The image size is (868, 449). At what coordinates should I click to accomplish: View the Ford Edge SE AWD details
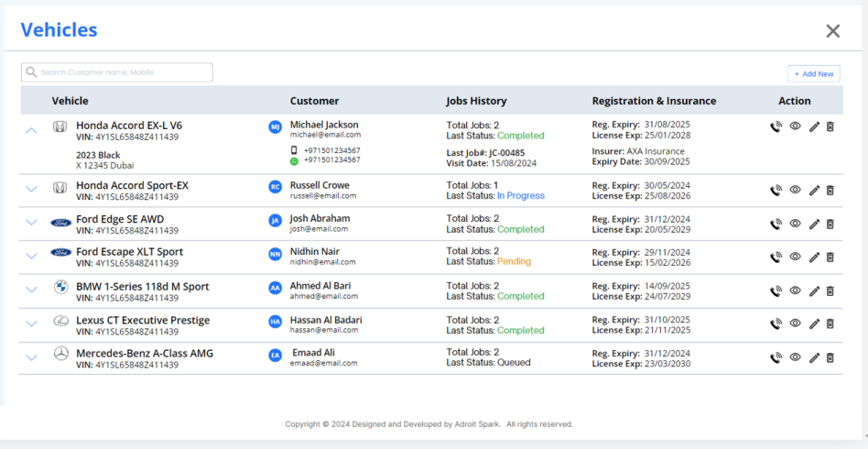(795, 224)
